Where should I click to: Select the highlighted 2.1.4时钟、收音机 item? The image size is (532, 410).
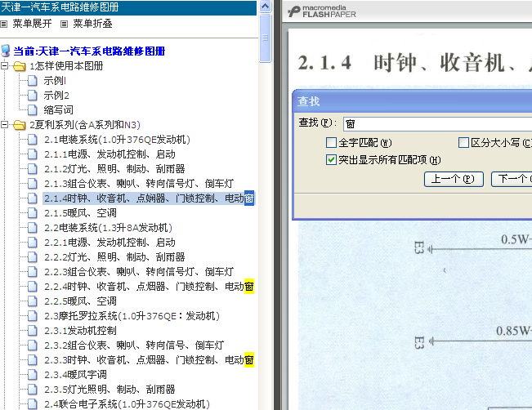[x=149, y=198]
